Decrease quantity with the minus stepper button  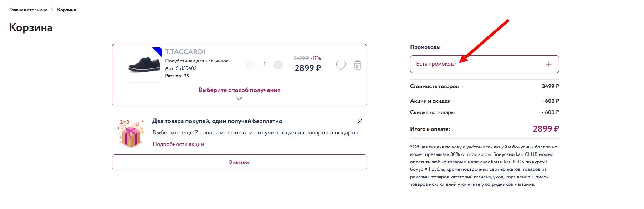(x=252, y=65)
